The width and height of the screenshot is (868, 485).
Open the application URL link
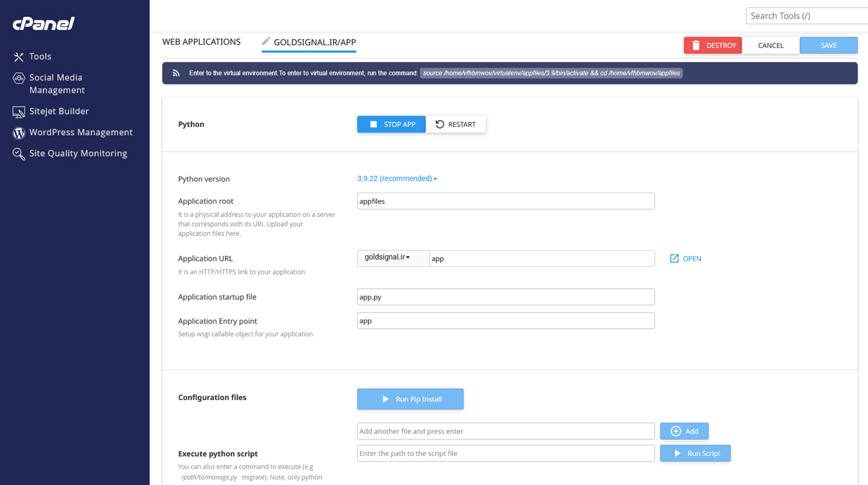click(685, 259)
